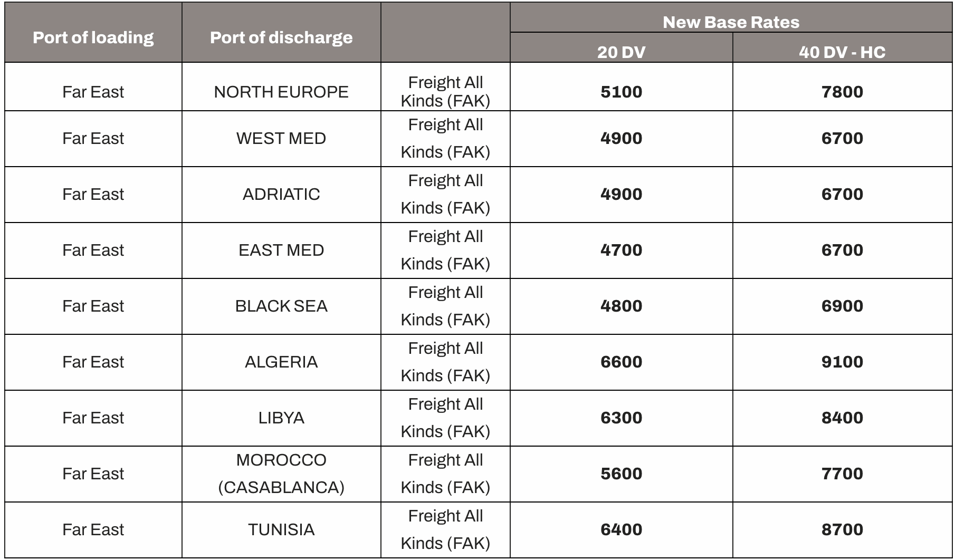Click the 9100 rate for Algeria
955x560 pixels.
click(x=842, y=362)
